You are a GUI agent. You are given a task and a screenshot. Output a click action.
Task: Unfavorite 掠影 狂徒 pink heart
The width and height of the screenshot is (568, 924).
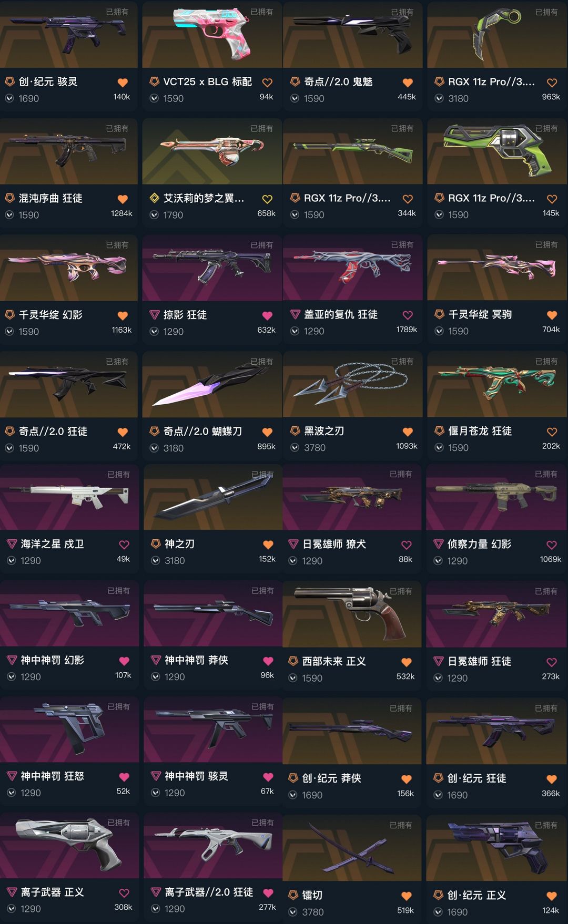[267, 315]
